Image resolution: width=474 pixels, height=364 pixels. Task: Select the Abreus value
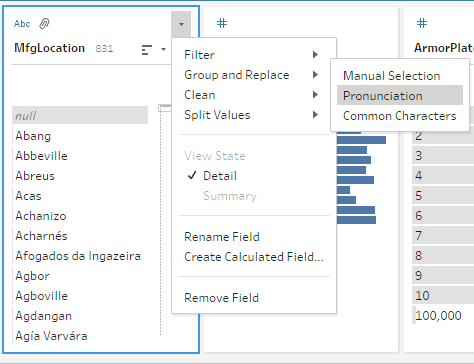(x=80, y=176)
